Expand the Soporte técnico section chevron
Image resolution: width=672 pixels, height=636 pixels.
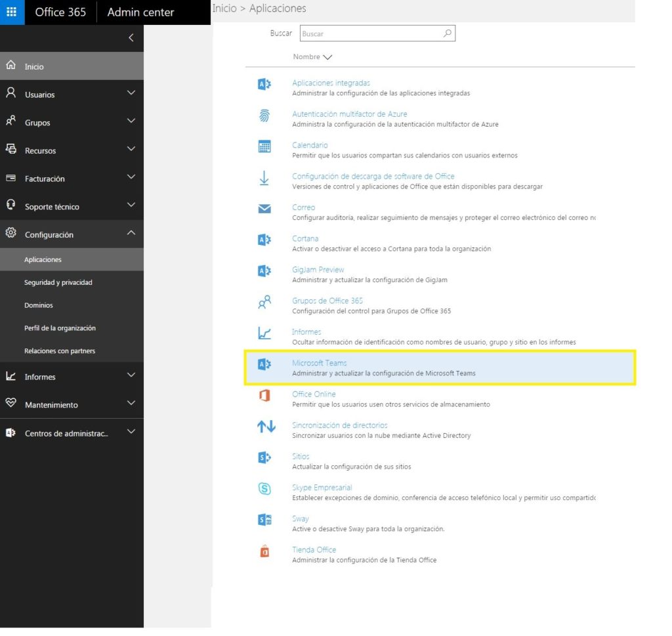click(x=131, y=205)
